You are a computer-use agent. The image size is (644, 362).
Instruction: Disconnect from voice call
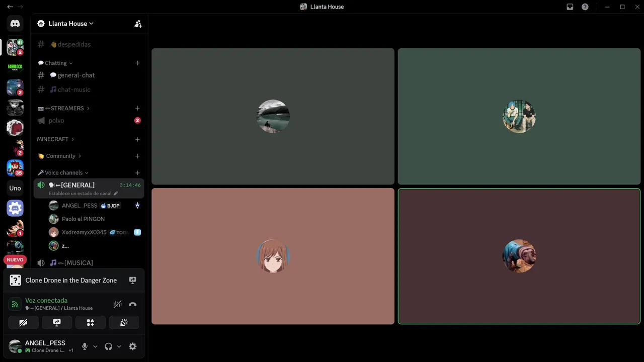133,304
